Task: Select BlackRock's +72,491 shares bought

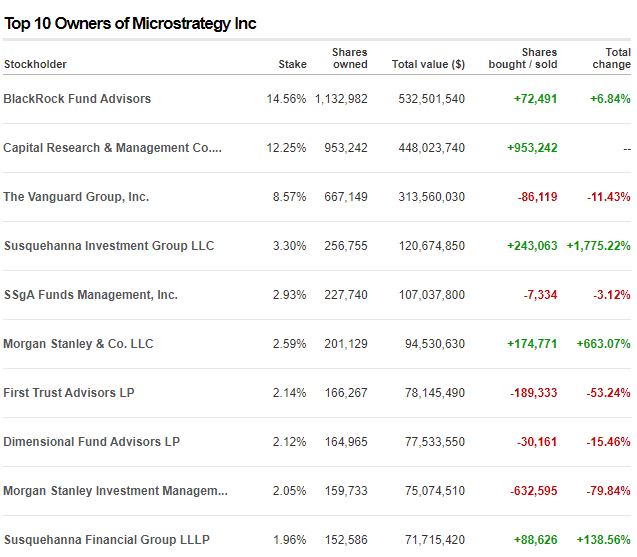Action: 535,99
